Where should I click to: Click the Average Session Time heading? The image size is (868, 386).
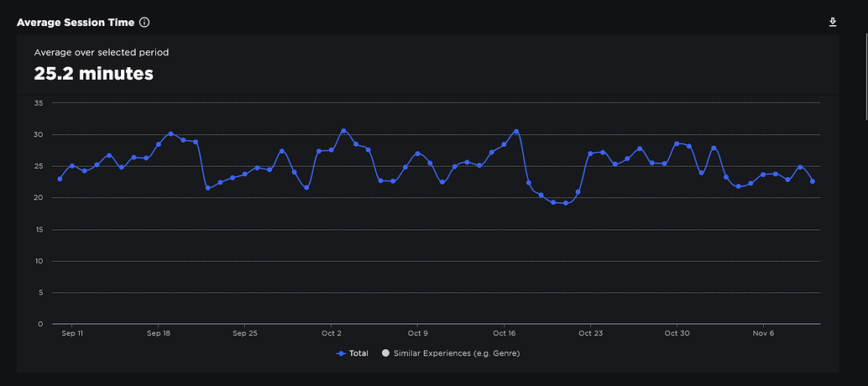(76, 22)
